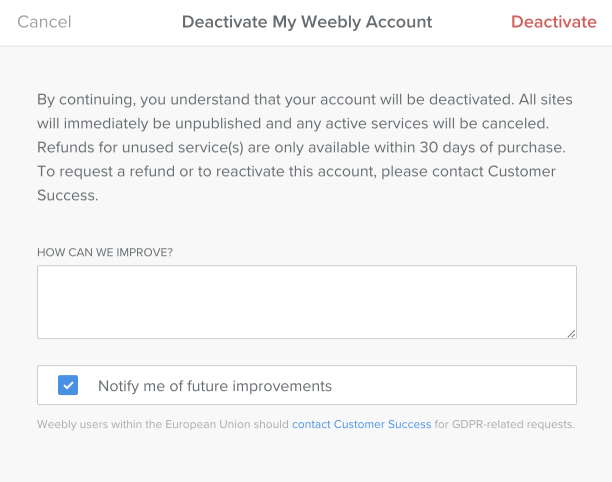Open the "contact Customer Success" link
612x482 pixels.
point(361,425)
